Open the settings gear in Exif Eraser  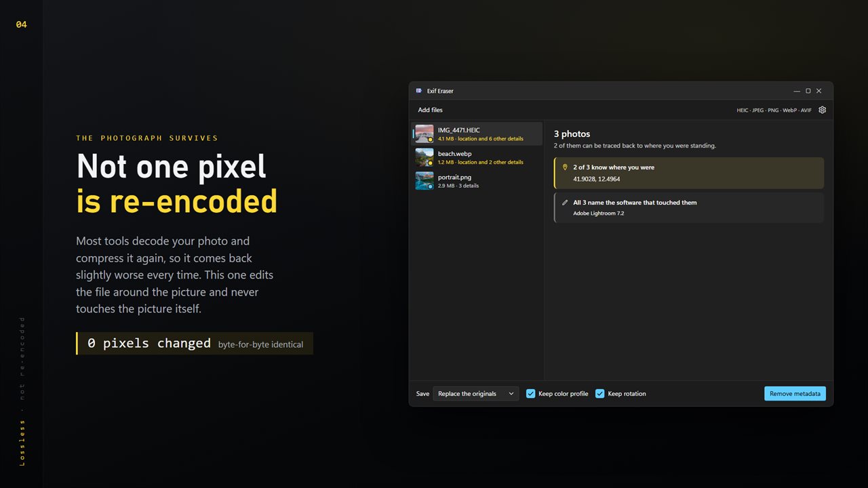click(x=822, y=110)
